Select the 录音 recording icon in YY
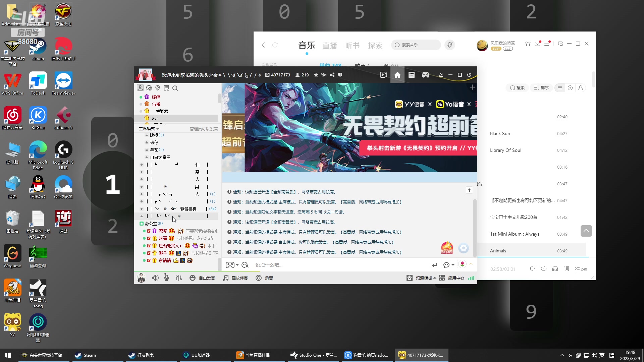644x362 pixels. (258, 278)
